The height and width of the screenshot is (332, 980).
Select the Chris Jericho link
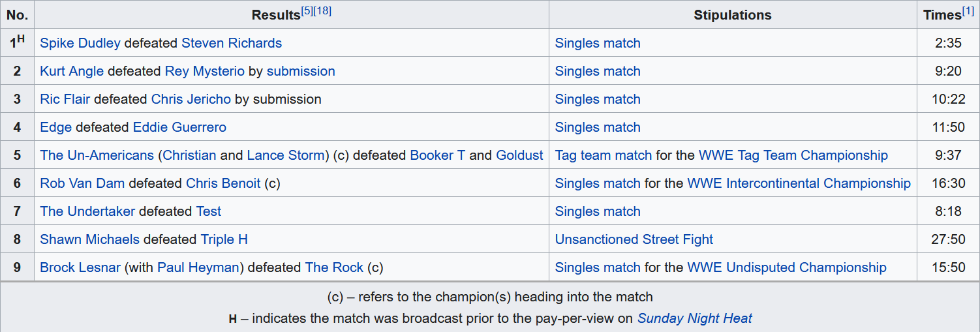(191, 99)
